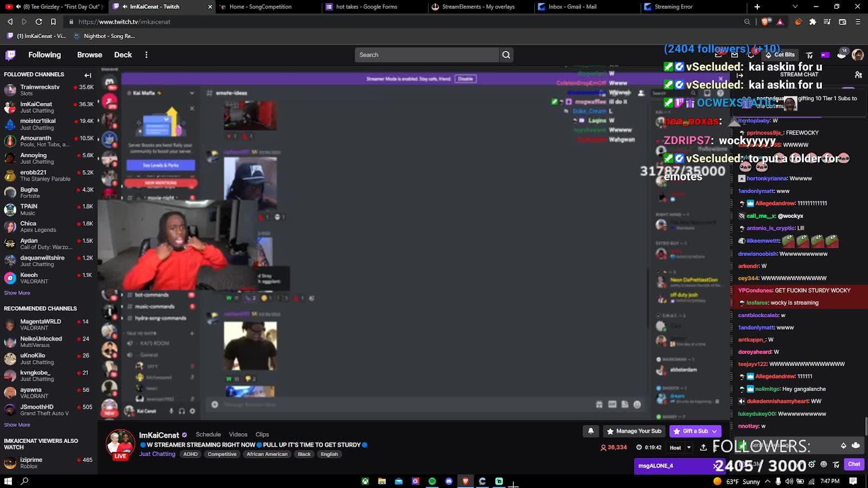Reload the Twitch page

[39, 22]
